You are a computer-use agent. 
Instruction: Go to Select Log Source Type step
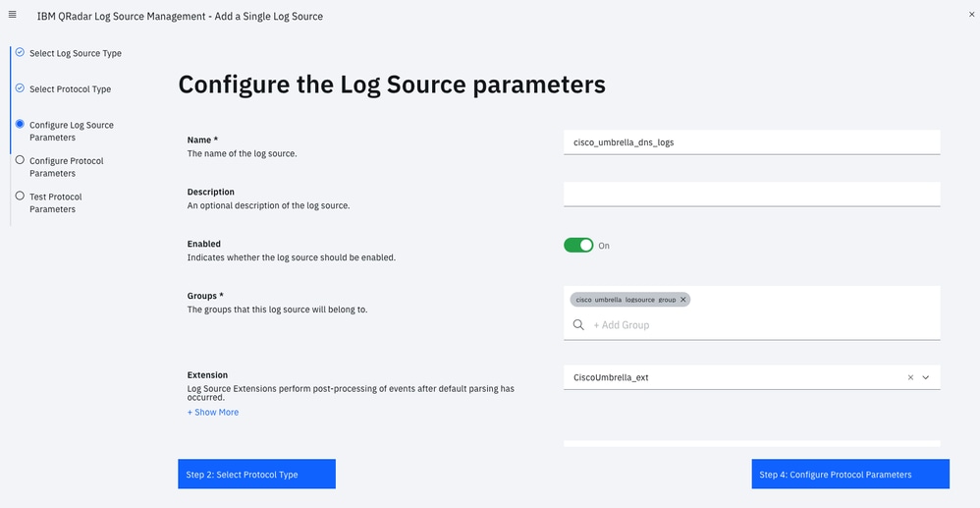point(76,53)
